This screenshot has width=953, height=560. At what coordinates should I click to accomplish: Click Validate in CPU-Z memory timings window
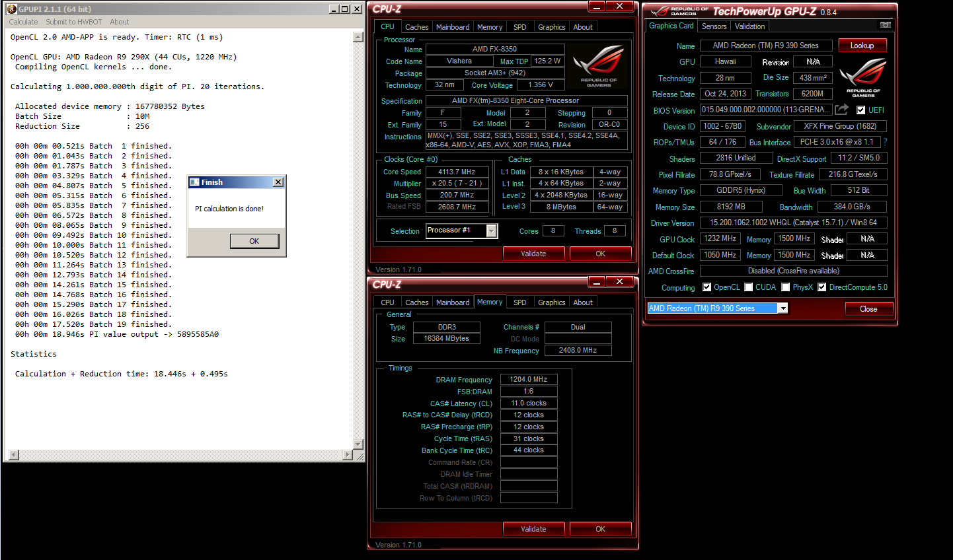pos(533,529)
